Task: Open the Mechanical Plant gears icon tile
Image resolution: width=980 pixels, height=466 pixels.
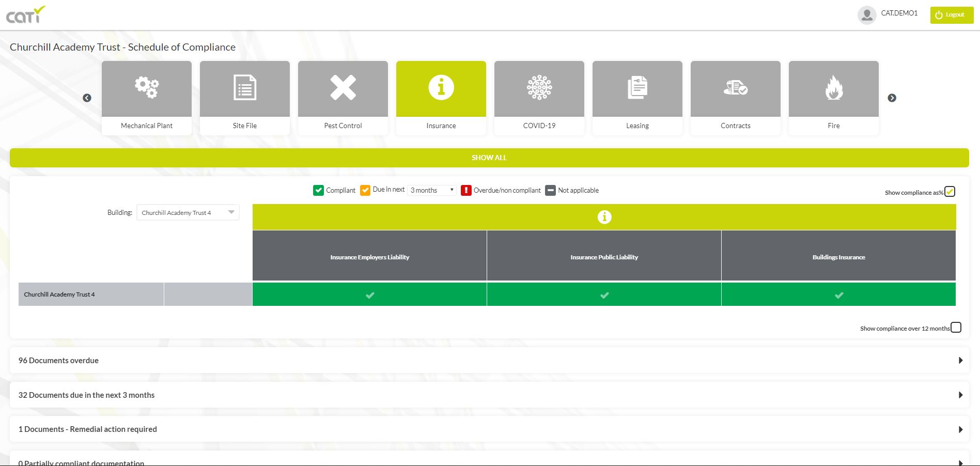Action: pyautogui.click(x=147, y=88)
